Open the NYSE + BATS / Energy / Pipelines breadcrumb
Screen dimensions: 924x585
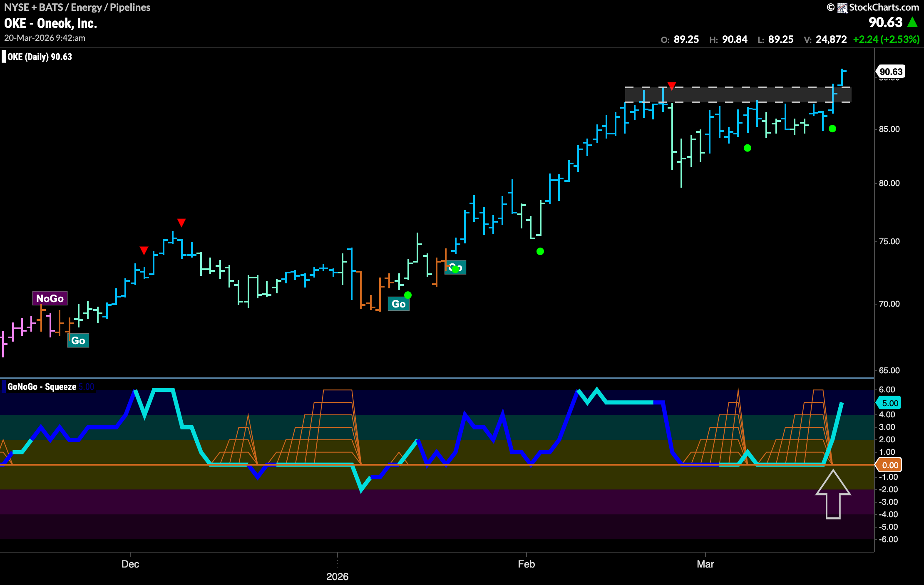click(x=77, y=7)
